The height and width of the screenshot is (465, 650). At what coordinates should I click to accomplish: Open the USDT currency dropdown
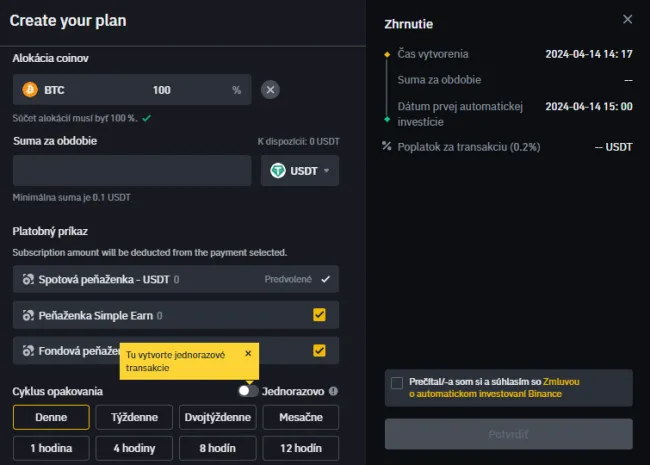[x=300, y=171]
